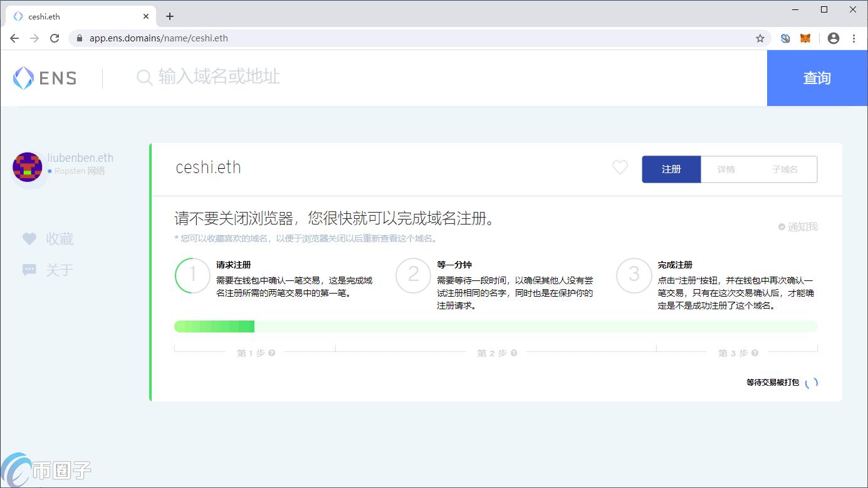Click the 等待交易被打包 status text

773,383
